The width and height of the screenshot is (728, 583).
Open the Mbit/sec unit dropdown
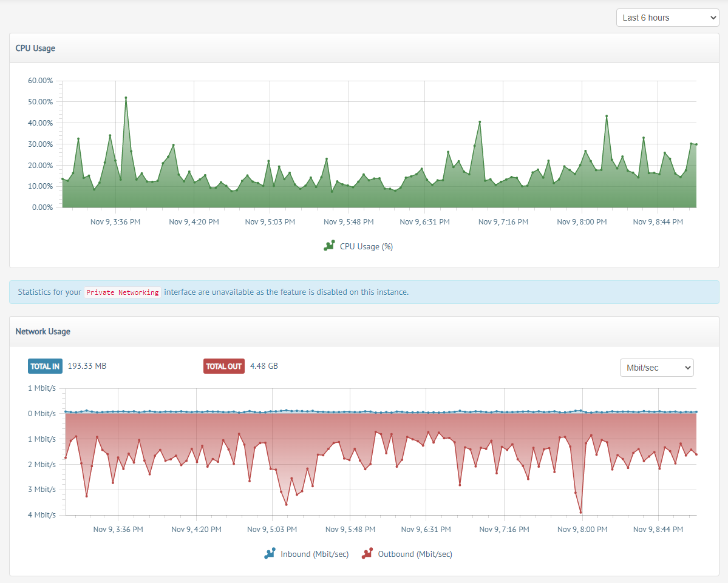pos(656,368)
